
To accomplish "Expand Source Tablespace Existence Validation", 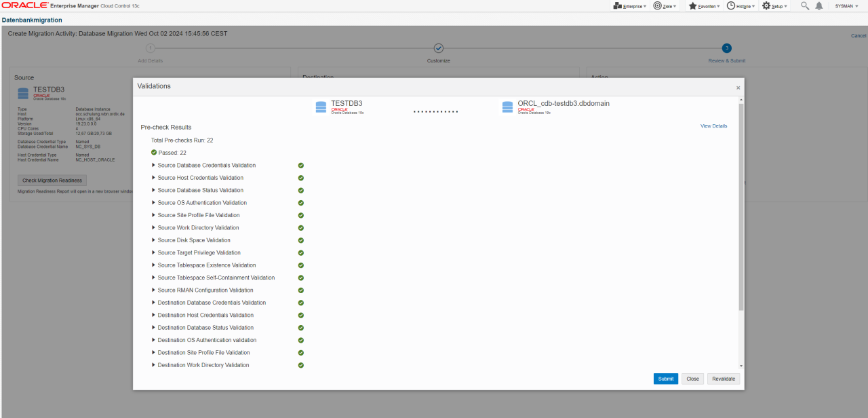I will [x=154, y=265].
